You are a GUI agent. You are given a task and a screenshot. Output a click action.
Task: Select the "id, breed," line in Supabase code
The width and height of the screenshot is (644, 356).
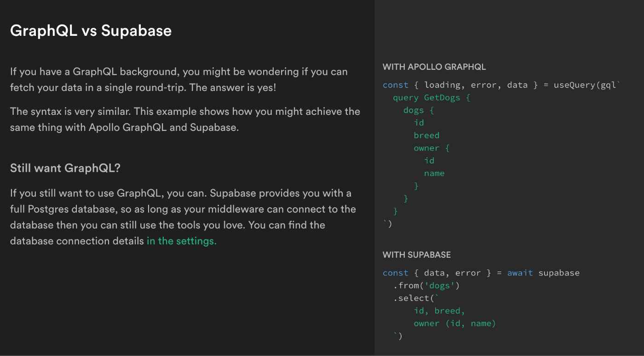tap(439, 311)
